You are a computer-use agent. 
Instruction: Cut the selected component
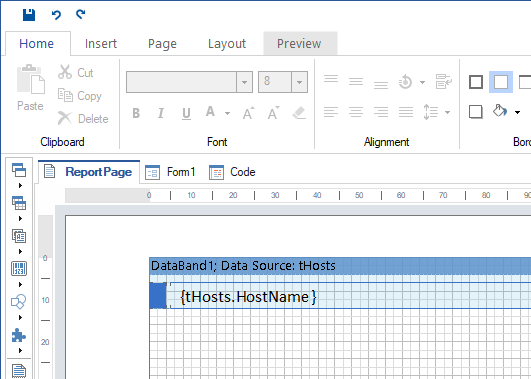pyautogui.click(x=76, y=72)
